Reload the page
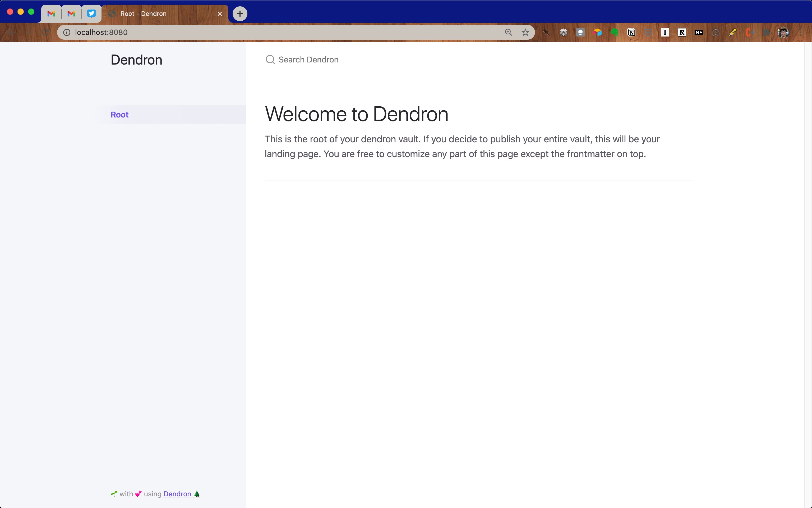 (x=46, y=32)
